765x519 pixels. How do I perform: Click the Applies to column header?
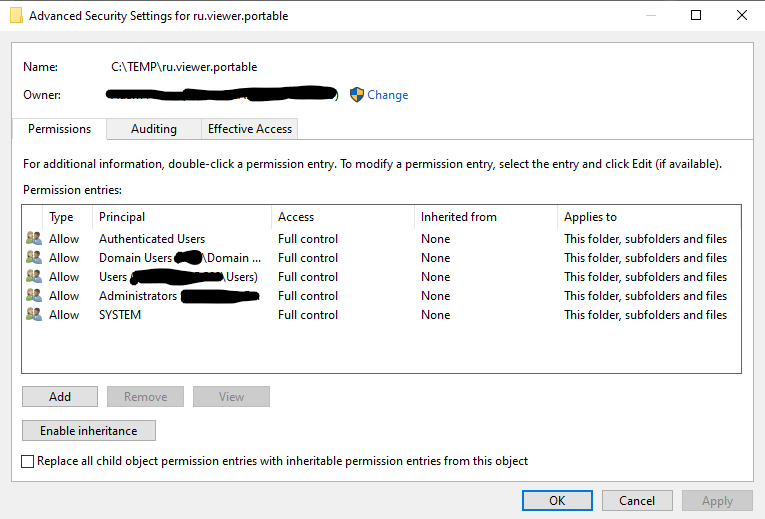coord(590,217)
